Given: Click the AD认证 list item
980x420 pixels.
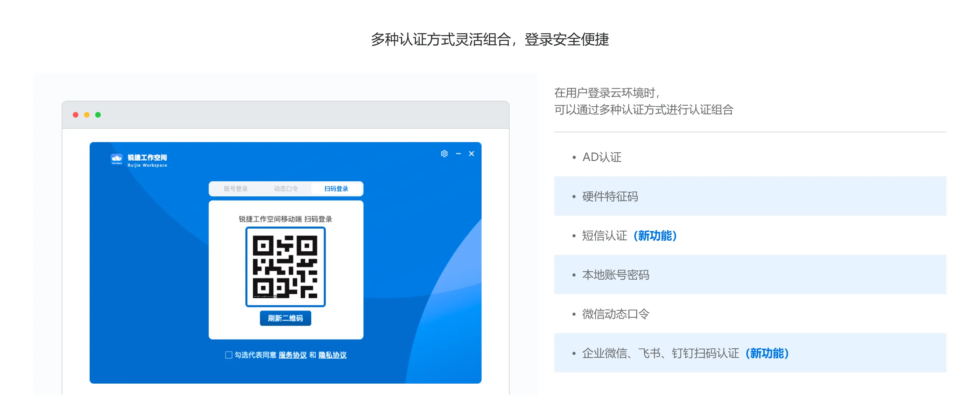Looking at the screenshot, I should (601, 157).
